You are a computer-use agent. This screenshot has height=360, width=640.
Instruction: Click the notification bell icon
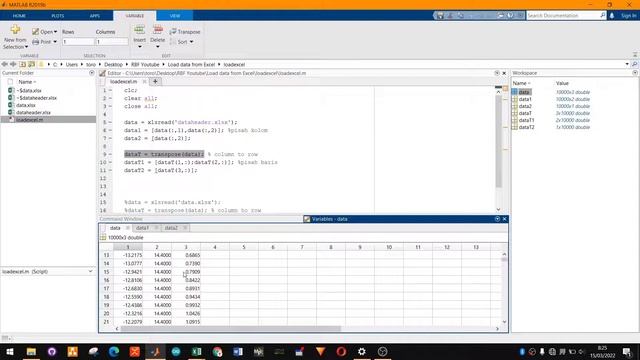click(x=612, y=16)
